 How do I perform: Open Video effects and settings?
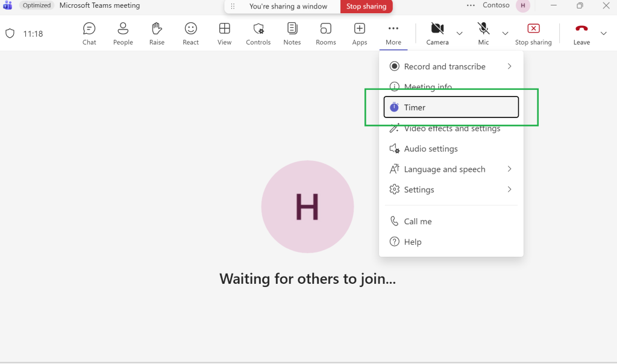click(451, 128)
